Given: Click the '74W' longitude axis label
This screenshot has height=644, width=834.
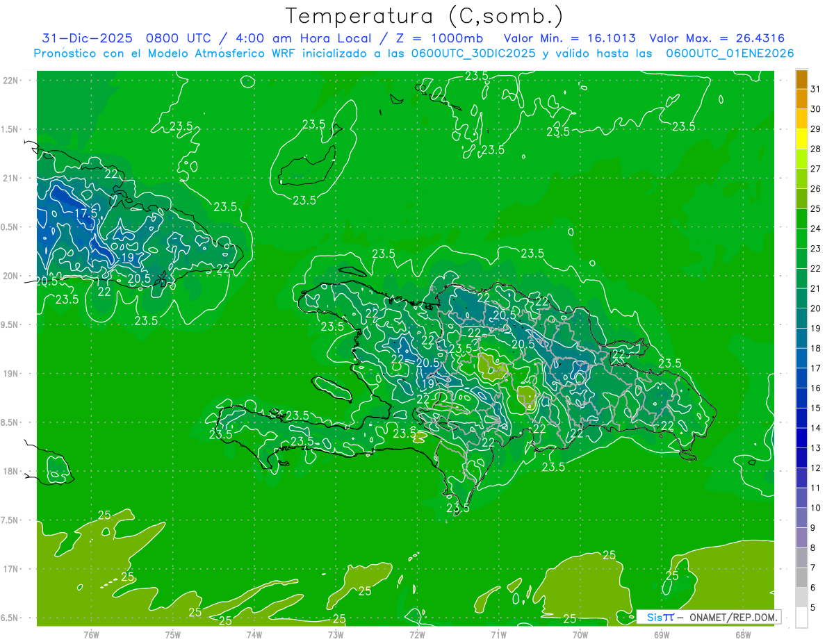Looking at the screenshot, I should (x=254, y=634).
